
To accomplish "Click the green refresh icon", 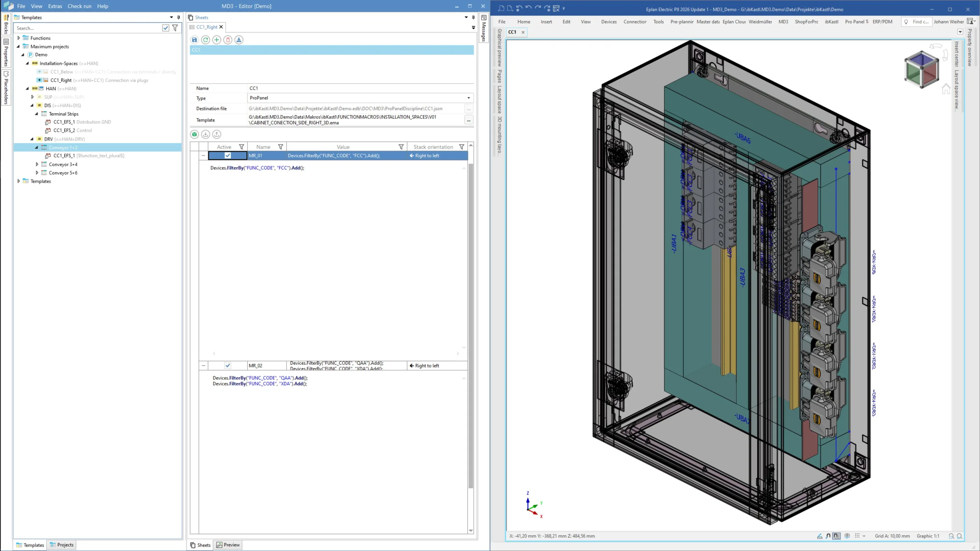I will point(206,40).
